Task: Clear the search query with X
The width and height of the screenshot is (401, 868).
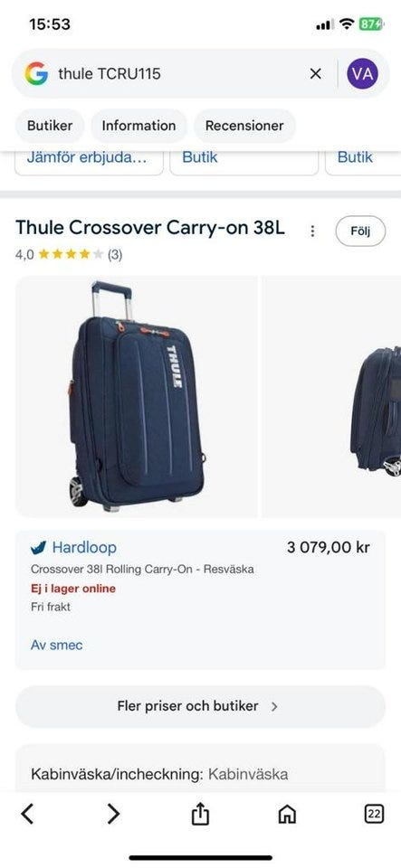Action: click(315, 73)
